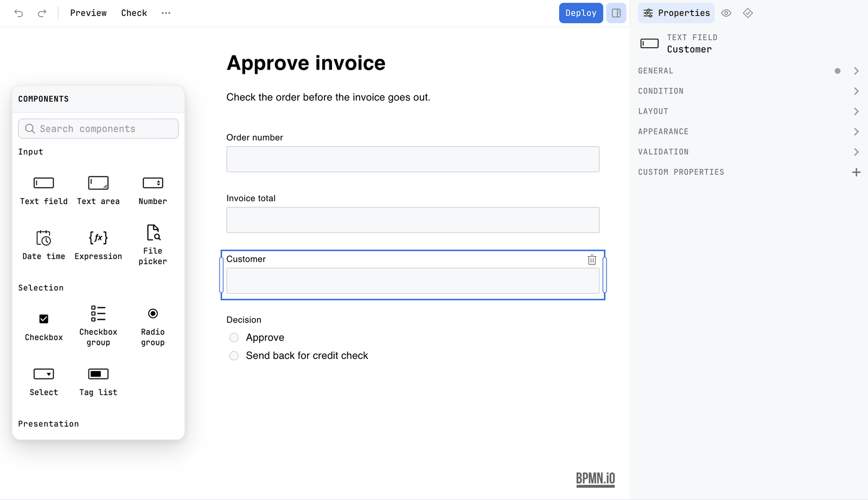Select the Number component
868x500 pixels.
(153, 190)
